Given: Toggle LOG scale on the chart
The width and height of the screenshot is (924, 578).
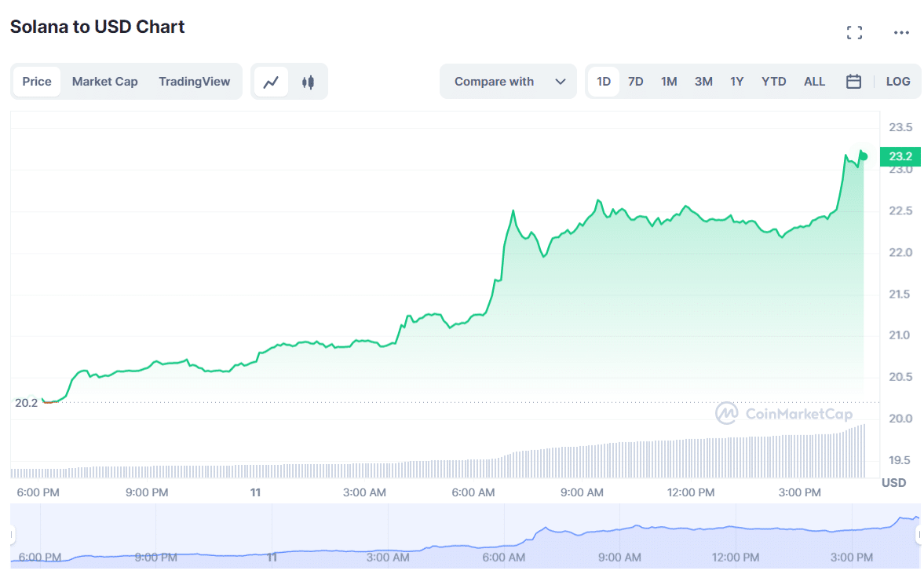Looking at the screenshot, I should (898, 82).
